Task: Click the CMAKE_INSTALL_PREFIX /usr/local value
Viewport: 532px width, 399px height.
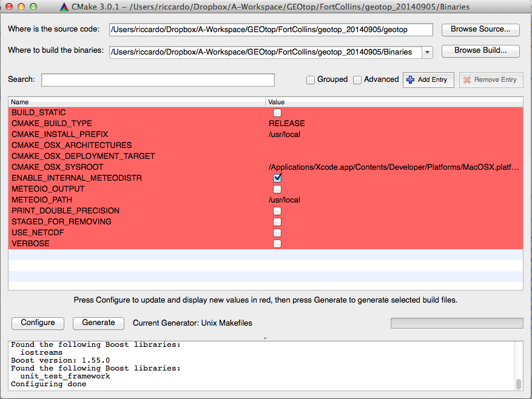Action: point(285,135)
